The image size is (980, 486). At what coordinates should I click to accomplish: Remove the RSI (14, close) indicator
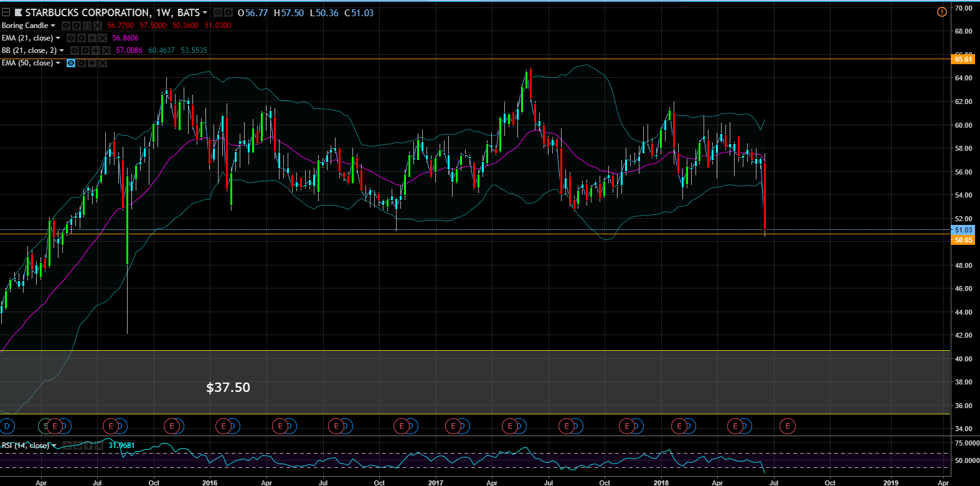tap(98, 445)
